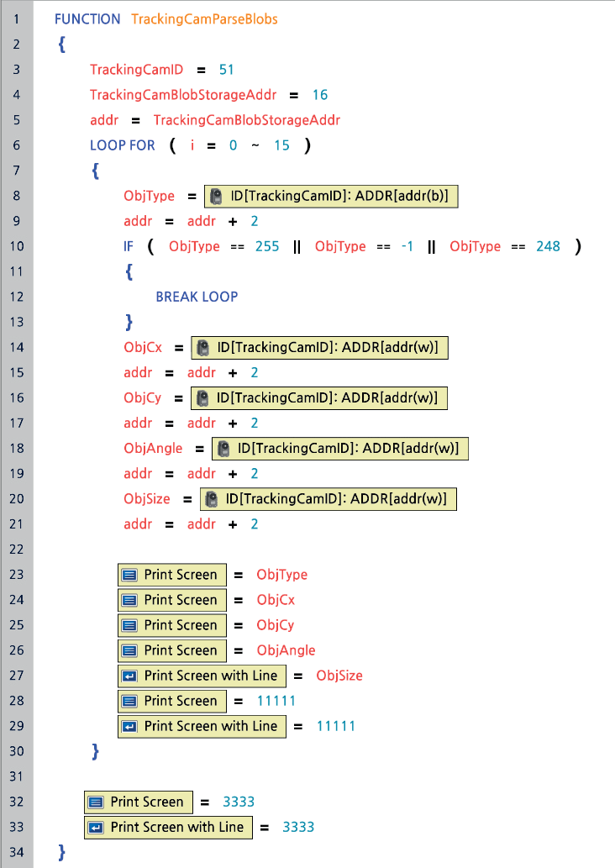Select the Print Screen with Line block on line 29
Screen dimensions: 615x868
tap(202, 726)
